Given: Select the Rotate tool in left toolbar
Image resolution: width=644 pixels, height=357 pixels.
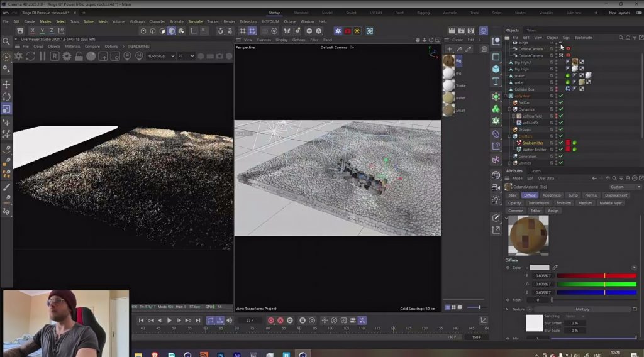Looking at the screenshot, I should (x=6, y=97).
